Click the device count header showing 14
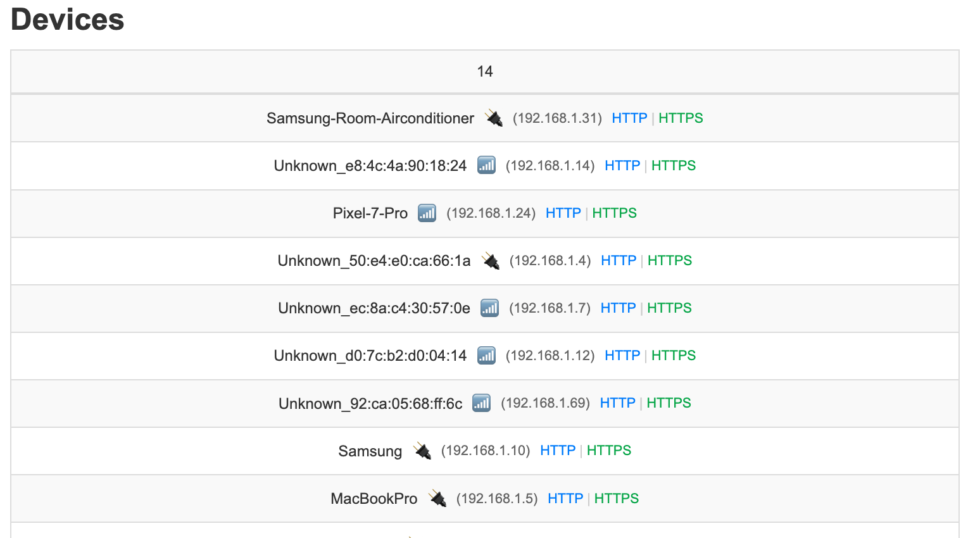This screenshot has height=538, width=980. pos(486,72)
